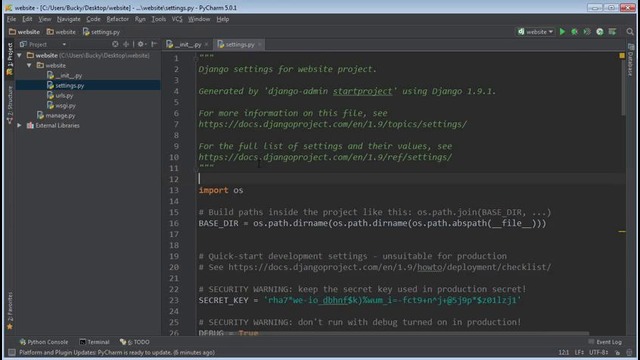The height and width of the screenshot is (360, 640).
Task: Toggle the 2: Favorites side tool window
Action: (10, 311)
